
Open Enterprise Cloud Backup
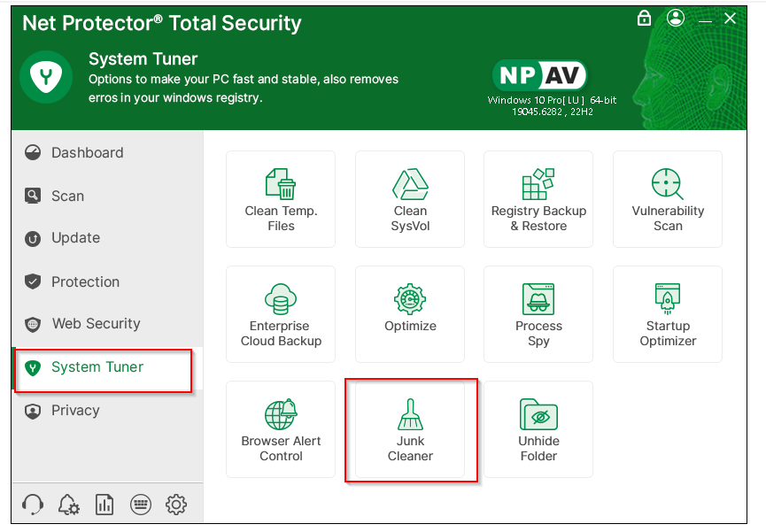(x=281, y=314)
